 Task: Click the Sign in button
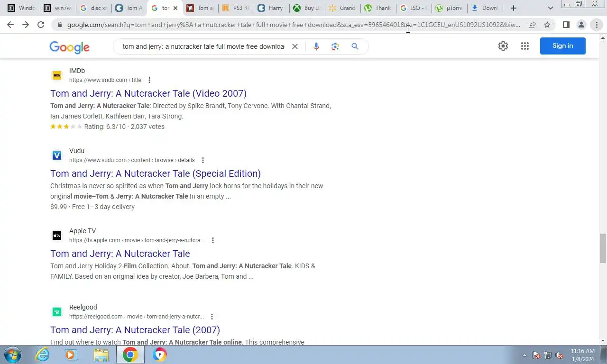(562, 46)
